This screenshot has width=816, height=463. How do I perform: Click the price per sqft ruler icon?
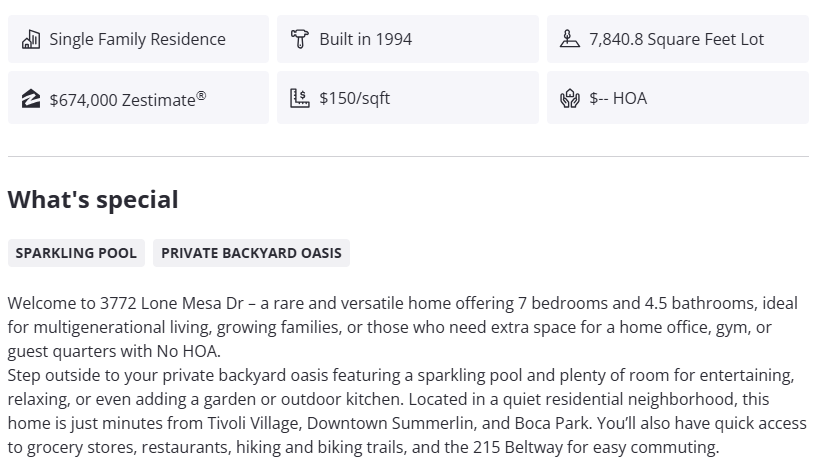[x=299, y=98]
